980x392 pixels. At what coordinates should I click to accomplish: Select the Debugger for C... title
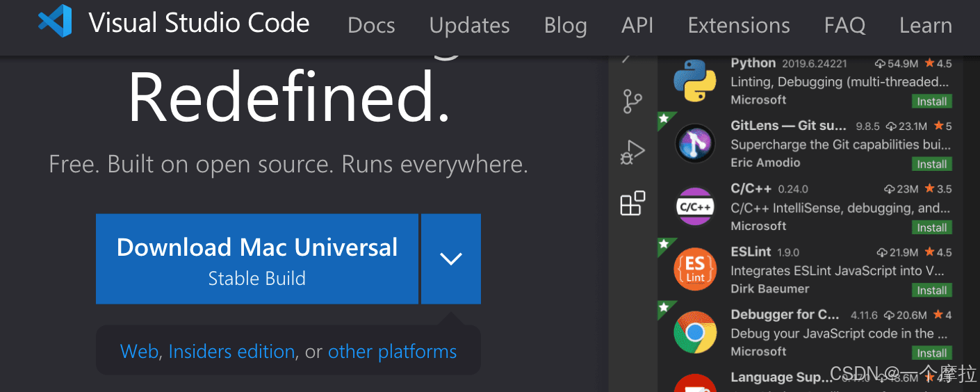(x=785, y=314)
